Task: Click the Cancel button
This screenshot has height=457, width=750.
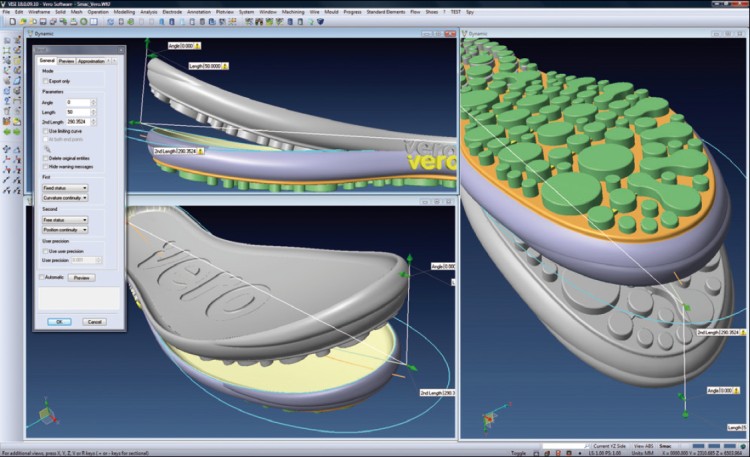Action: 93,321
